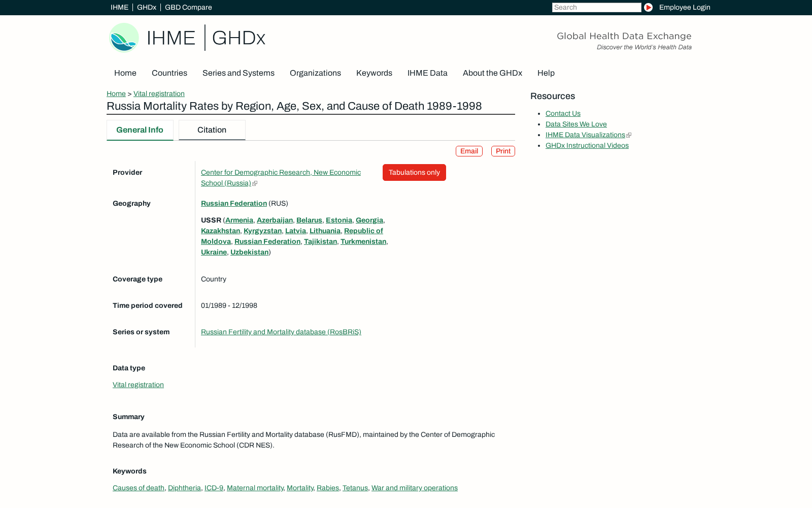Open Tajikistan link

click(320, 242)
